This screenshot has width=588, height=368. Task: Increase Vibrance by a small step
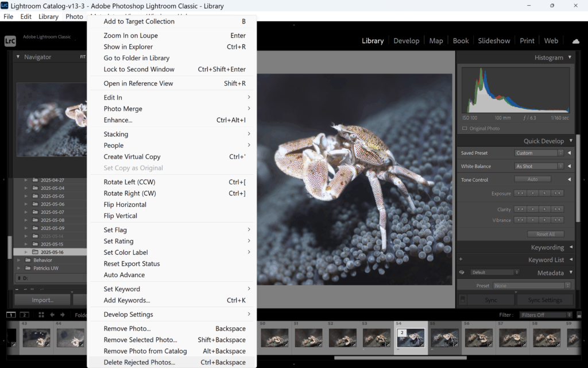[545, 220]
